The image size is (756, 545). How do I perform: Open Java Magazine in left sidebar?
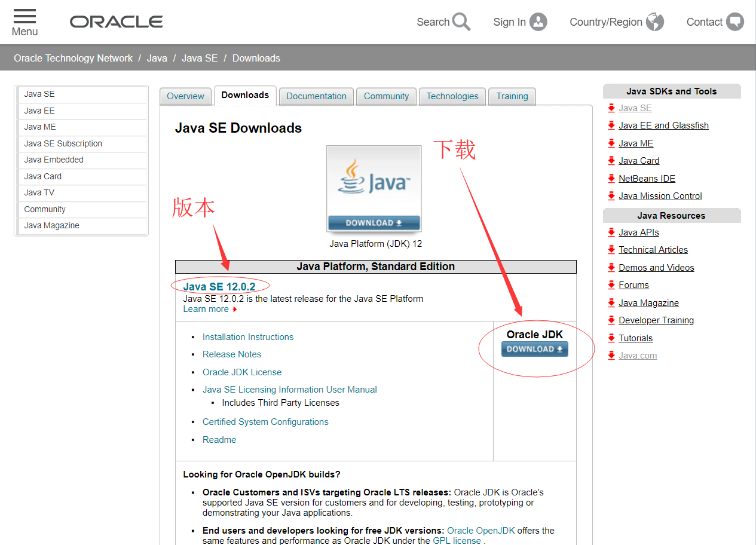tap(82, 226)
